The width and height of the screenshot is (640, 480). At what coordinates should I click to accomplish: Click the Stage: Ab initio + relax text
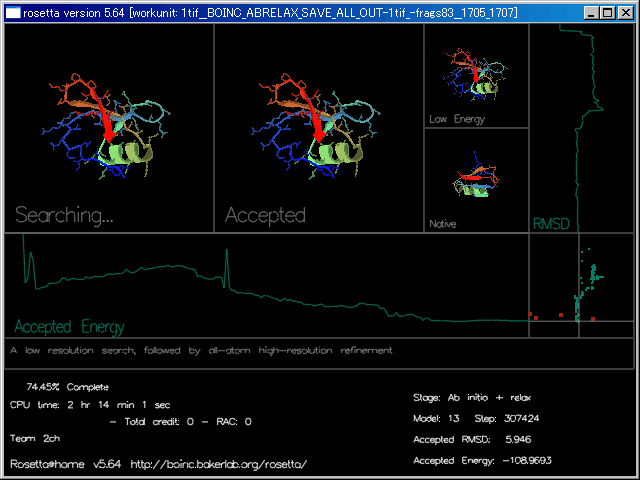coord(479,397)
